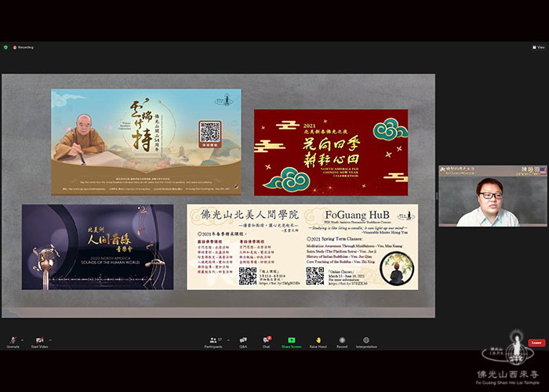Open the Chat panel
The width and height of the screenshot is (549, 392).
tap(267, 342)
